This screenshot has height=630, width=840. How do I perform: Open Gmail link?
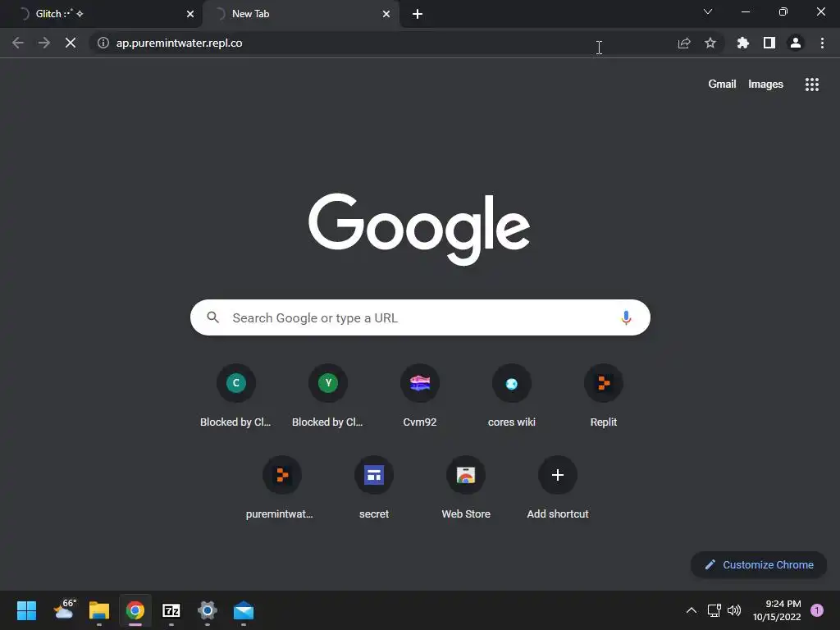[722, 84]
